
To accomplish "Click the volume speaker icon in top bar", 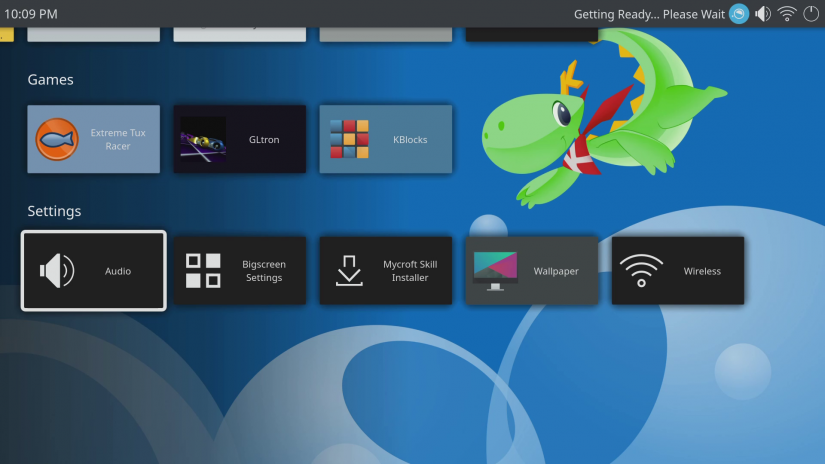I will (x=763, y=14).
